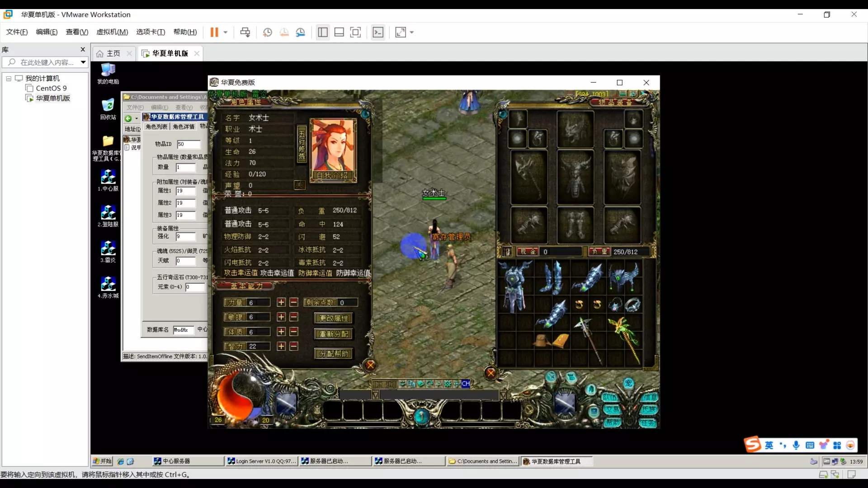
Task: Open the snapshot manager icon
Action: (301, 32)
